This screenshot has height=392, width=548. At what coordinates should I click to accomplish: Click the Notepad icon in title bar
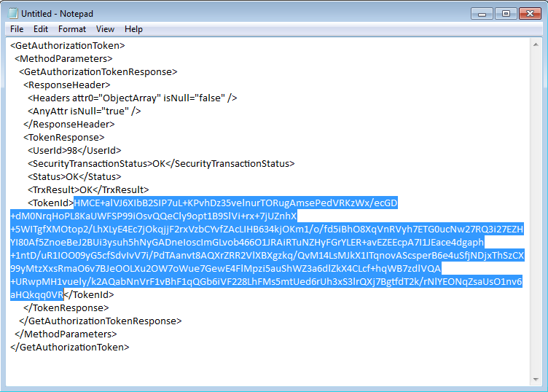point(13,13)
